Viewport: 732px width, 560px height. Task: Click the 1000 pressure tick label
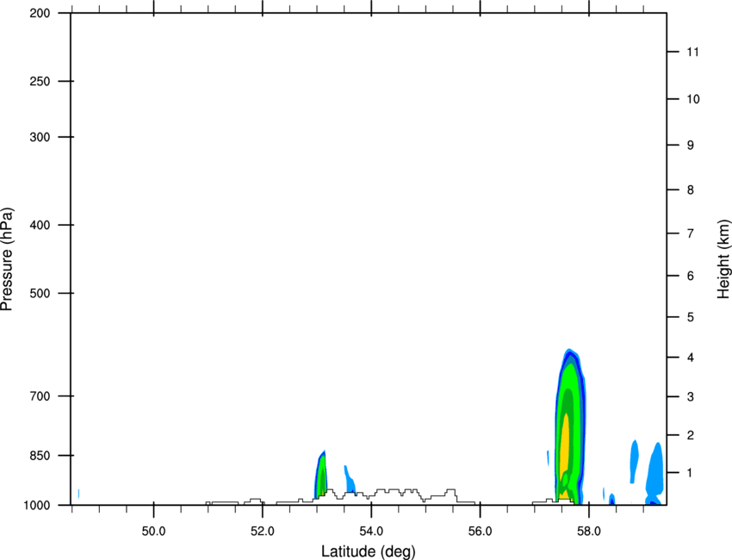(x=37, y=505)
